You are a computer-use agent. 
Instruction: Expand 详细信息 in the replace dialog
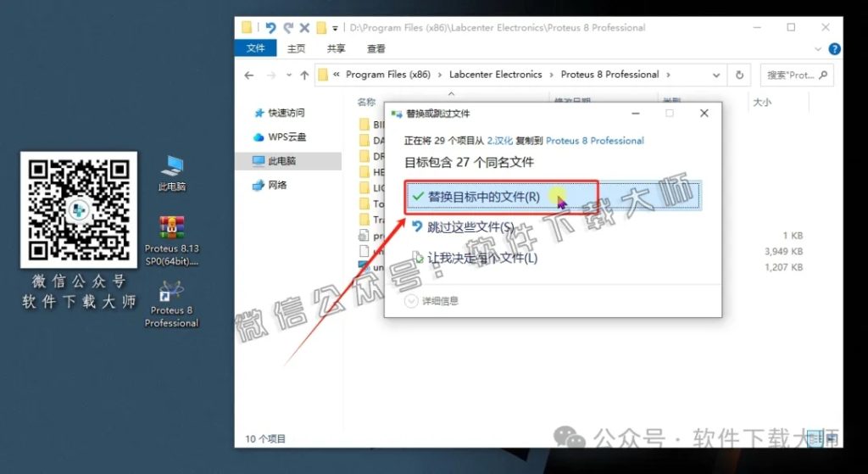click(x=431, y=301)
